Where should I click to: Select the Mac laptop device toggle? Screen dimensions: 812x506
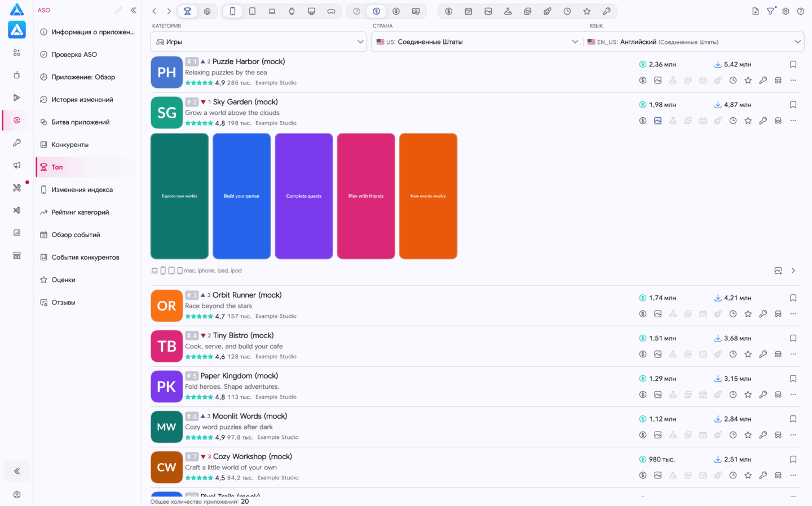pyautogui.click(x=272, y=11)
